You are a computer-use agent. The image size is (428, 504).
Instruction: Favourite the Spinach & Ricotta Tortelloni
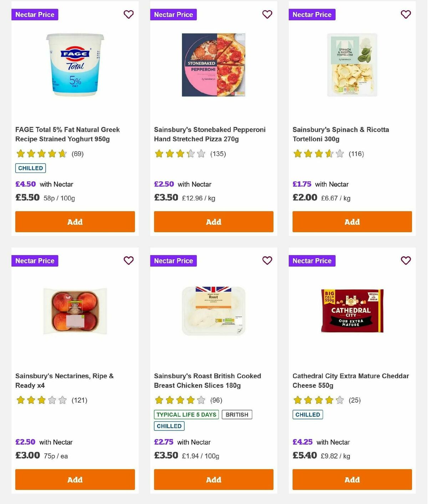(x=406, y=15)
